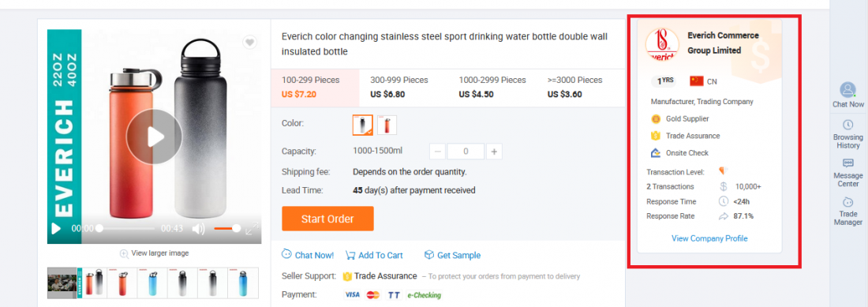Viewport: 868px width, 307px height.
Task: Select the black-white gradient color option
Action: point(363,125)
